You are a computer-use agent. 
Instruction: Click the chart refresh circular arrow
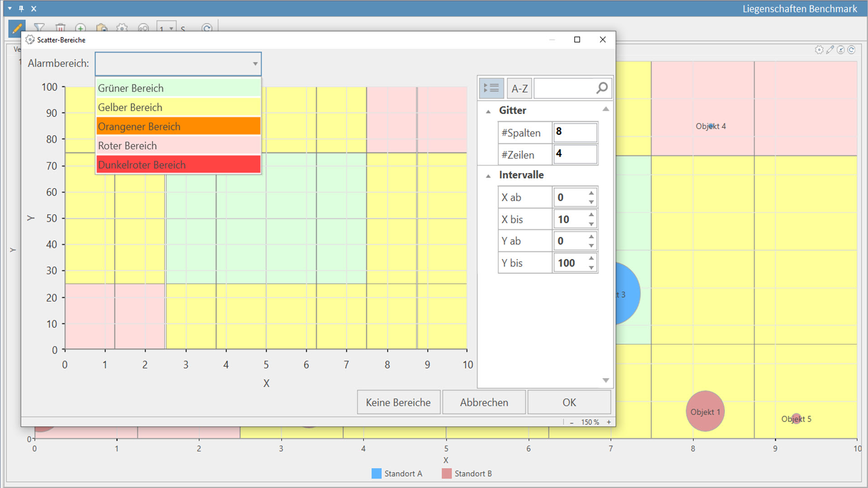tap(851, 50)
